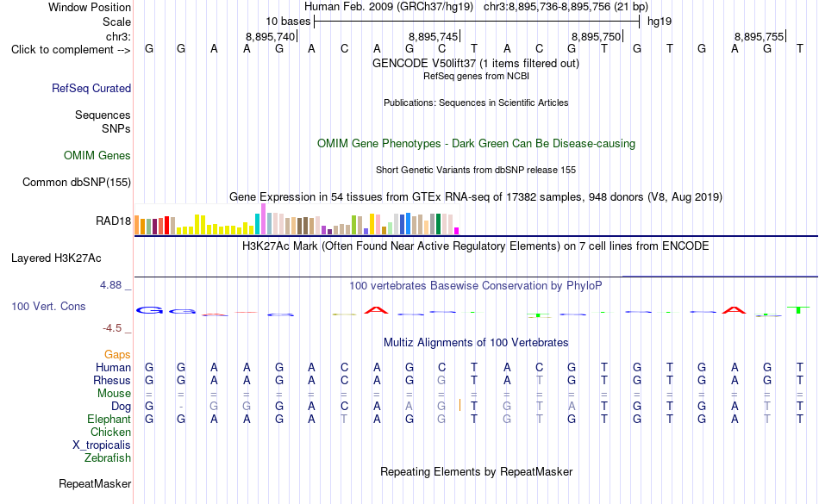Click the tallest violet bar in RAD18 chart
Viewport: 819px width, 504px height.
[x=263, y=219]
